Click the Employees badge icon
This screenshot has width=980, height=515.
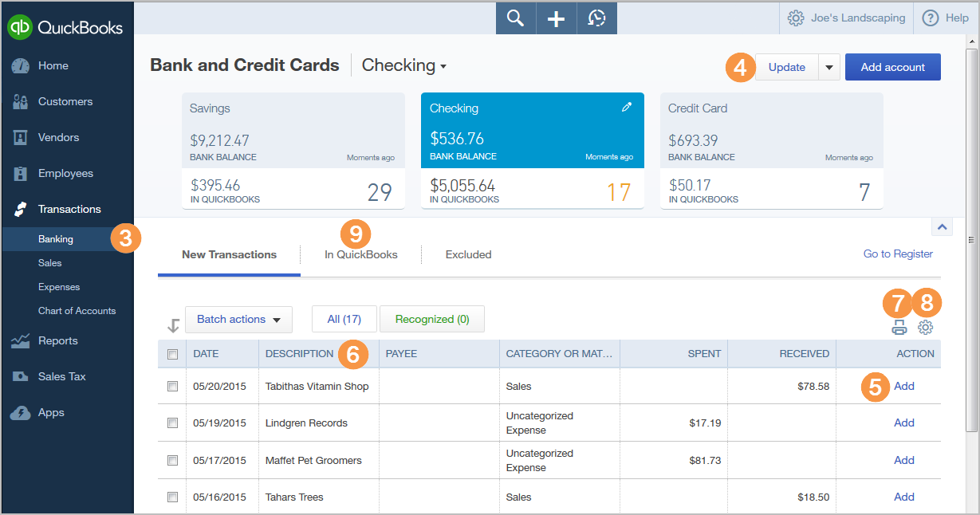pos(21,174)
